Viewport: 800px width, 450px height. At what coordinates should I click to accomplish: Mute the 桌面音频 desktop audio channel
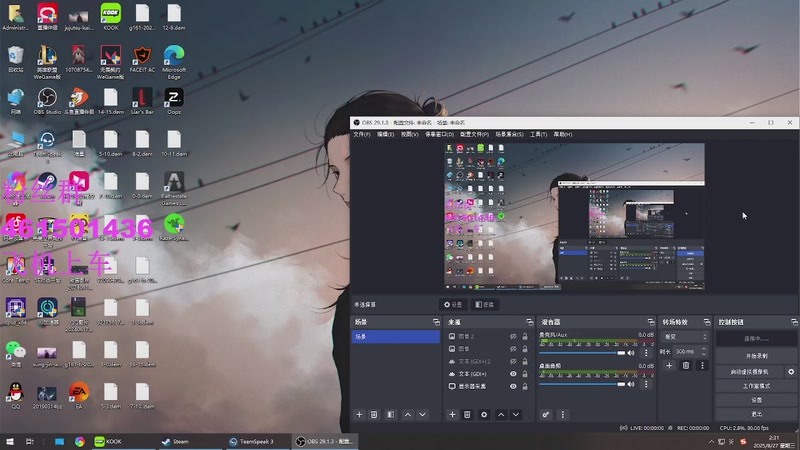[x=631, y=384]
